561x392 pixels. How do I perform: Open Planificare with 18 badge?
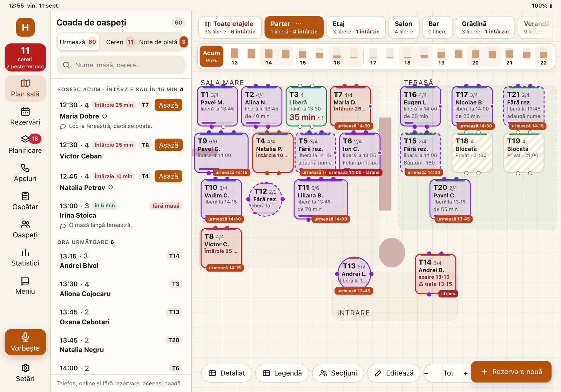pyautogui.click(x=25, y=144)
